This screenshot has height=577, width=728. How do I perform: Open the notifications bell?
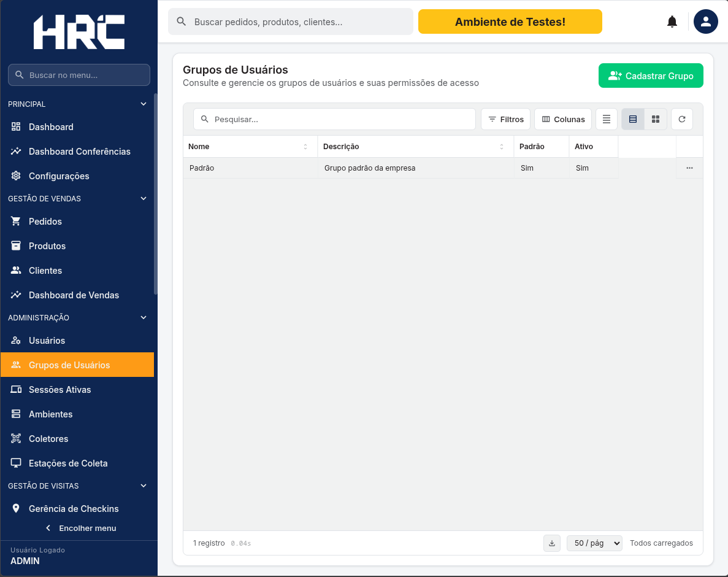point(672,22)
